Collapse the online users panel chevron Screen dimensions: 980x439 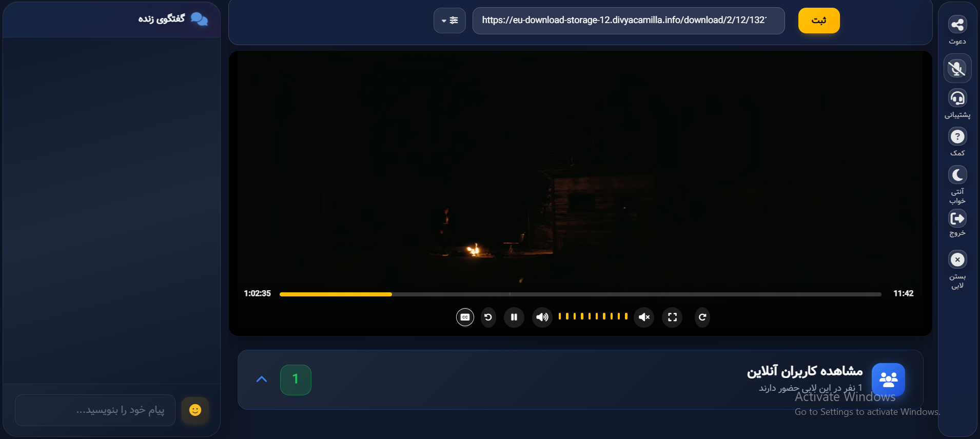pyautogui.click(x=262, y=380)
